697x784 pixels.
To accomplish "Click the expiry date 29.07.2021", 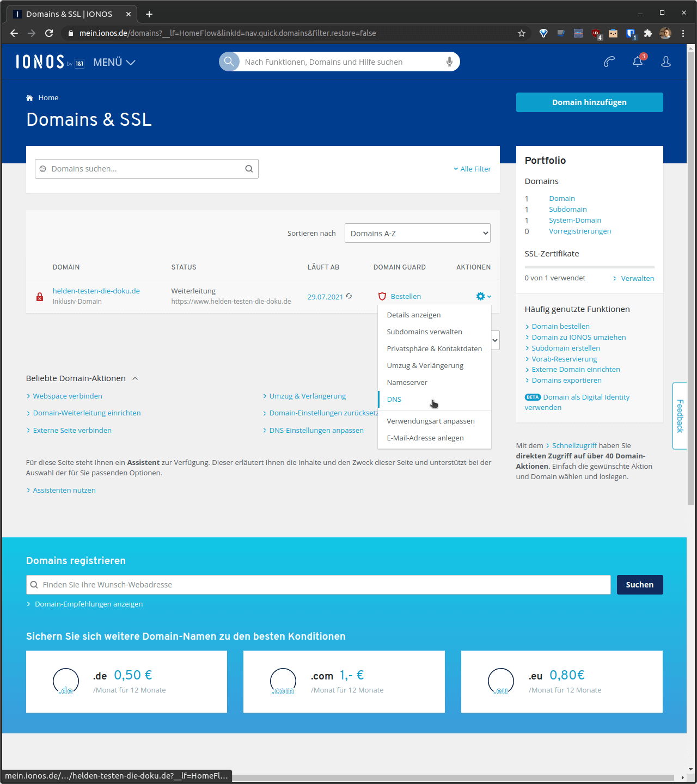I will pos(325,297).
